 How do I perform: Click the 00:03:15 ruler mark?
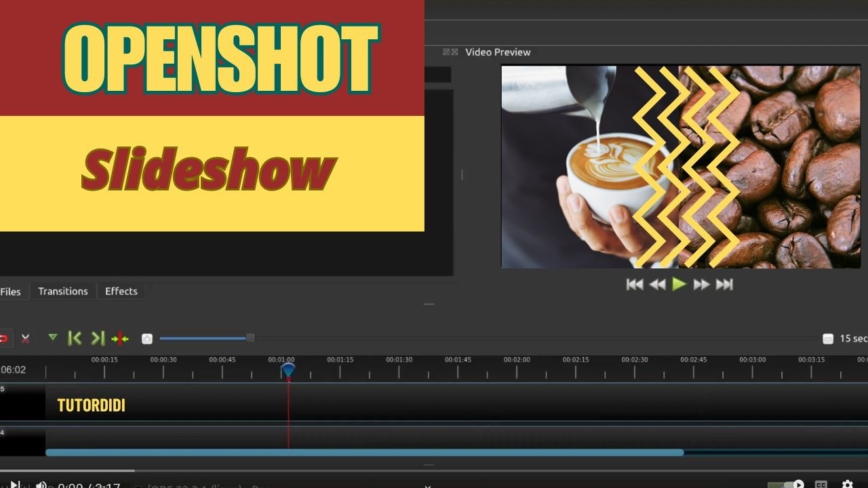(812, 360)
